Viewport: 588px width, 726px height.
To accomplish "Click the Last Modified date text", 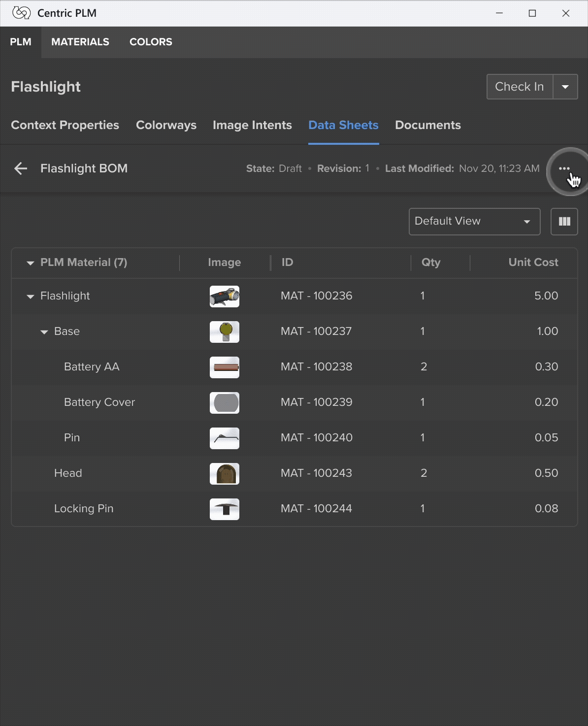I will (462, 168).
